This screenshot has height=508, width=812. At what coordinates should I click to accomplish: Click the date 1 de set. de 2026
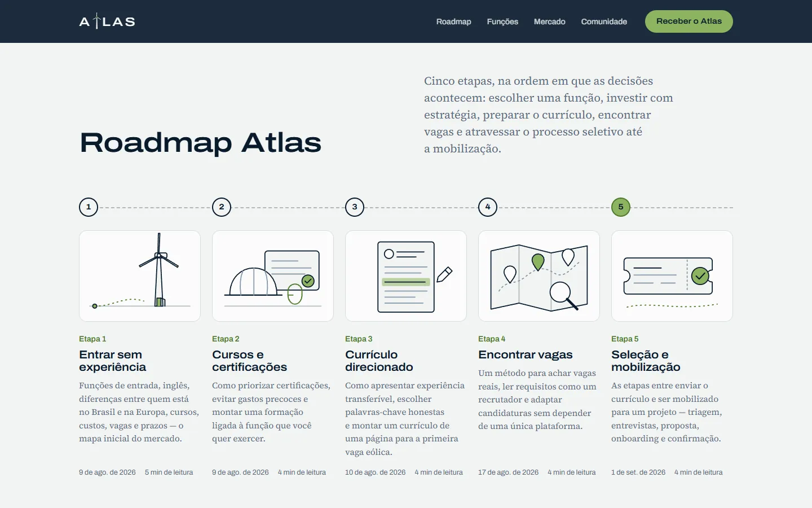click(638, 472)
